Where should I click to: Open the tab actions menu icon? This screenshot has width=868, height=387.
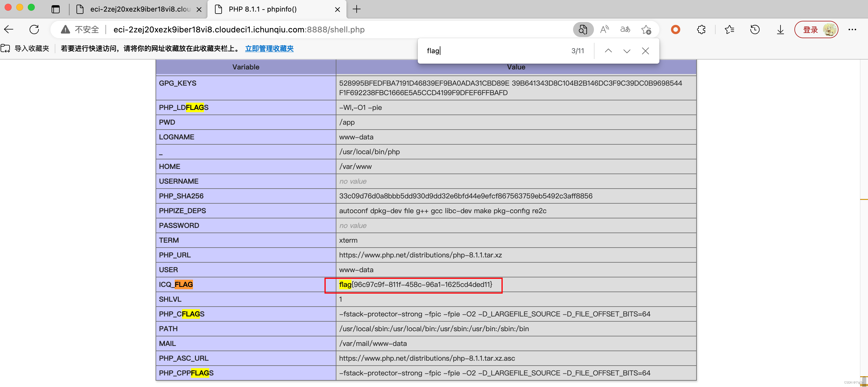point(56,9)
